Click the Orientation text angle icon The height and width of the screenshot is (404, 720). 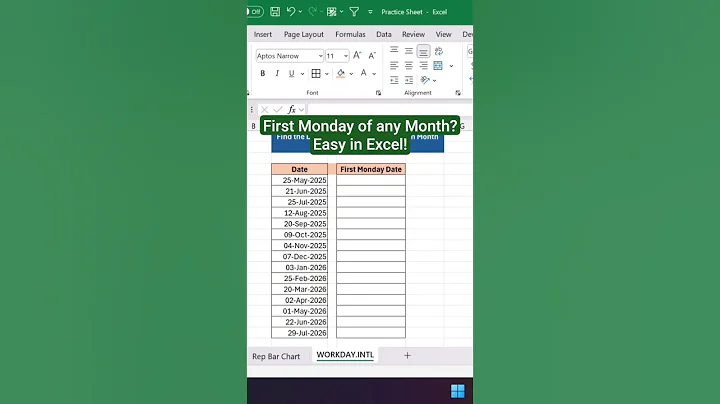point(425,80)
